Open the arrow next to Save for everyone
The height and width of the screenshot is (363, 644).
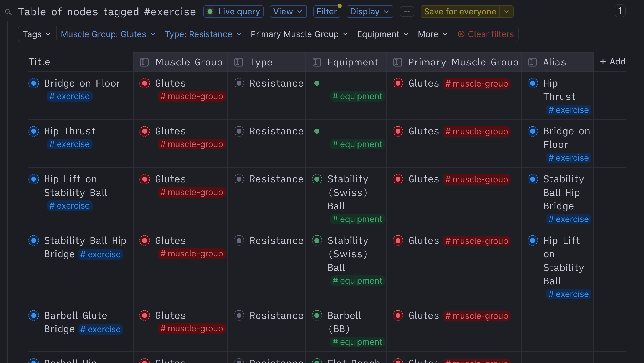pos(506,12)
